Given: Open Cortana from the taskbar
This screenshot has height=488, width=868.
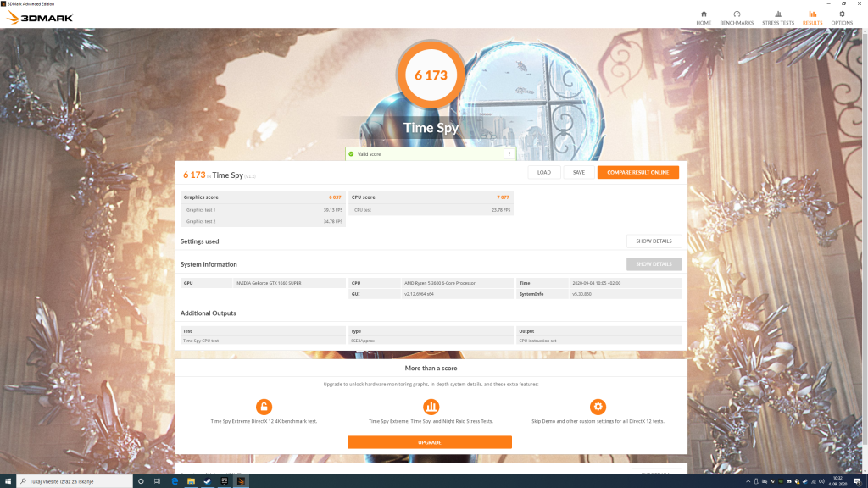Looking at the screenshot, I should click(141, 481).
